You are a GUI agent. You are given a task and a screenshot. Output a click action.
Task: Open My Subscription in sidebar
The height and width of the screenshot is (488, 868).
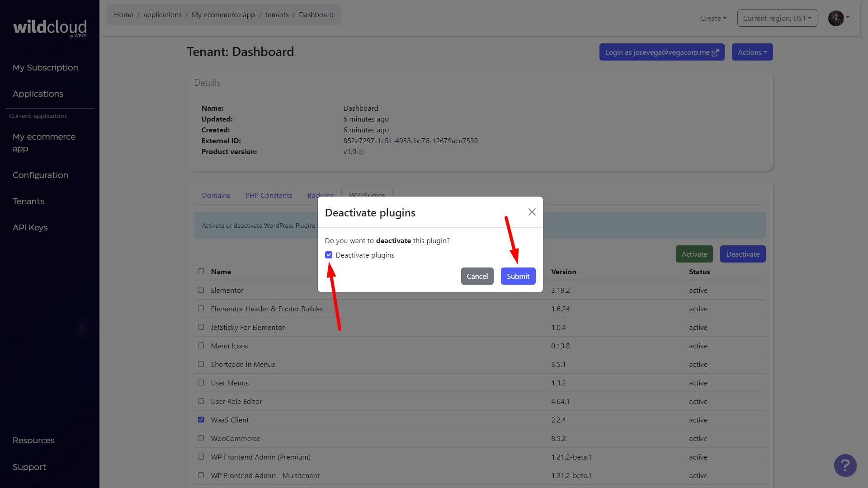(x=45, y=68)
